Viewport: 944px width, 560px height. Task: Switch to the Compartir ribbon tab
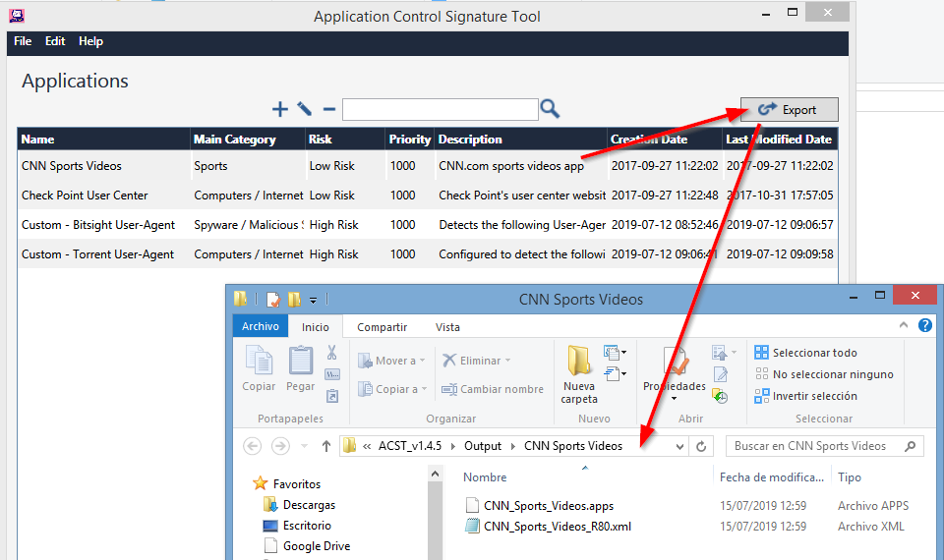click(x=382, y=326)
